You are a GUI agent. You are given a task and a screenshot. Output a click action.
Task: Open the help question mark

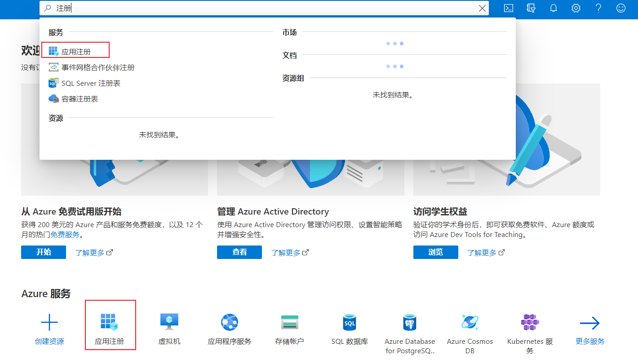598,8
